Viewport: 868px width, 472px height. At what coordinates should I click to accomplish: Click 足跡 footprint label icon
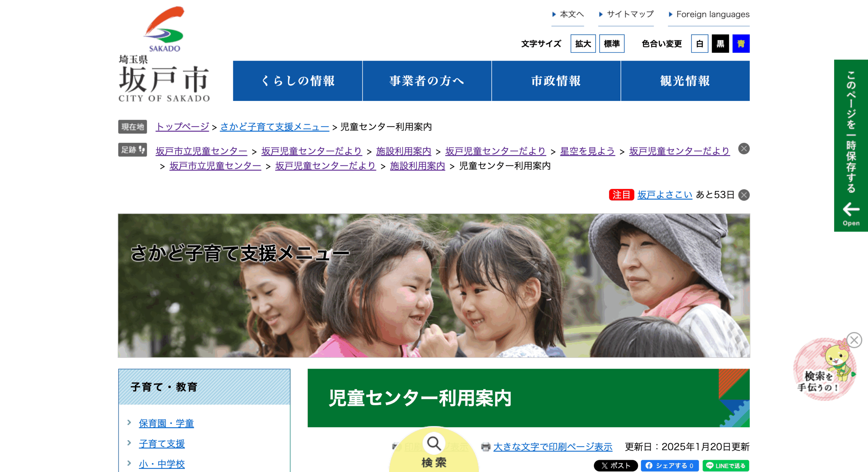coord(132,149)
